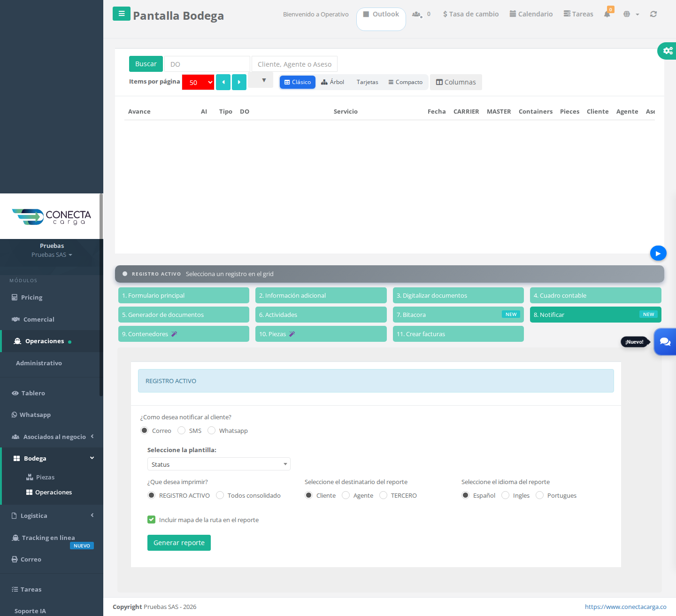
Task: Open the Columnas button
Action: [456, 82]
